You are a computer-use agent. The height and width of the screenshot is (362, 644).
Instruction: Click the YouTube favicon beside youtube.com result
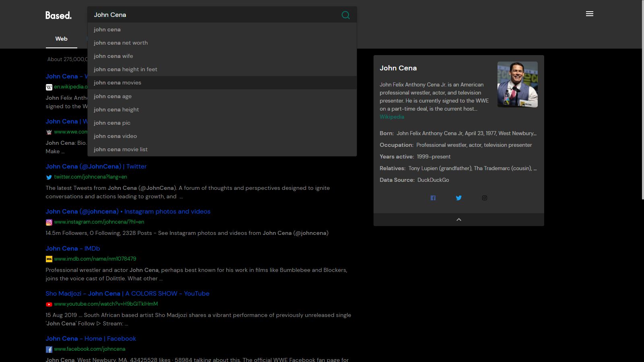point(49,304)
